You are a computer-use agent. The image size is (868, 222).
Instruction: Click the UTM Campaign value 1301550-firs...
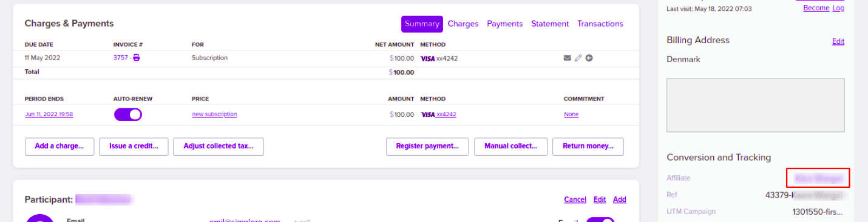point(818,212)
